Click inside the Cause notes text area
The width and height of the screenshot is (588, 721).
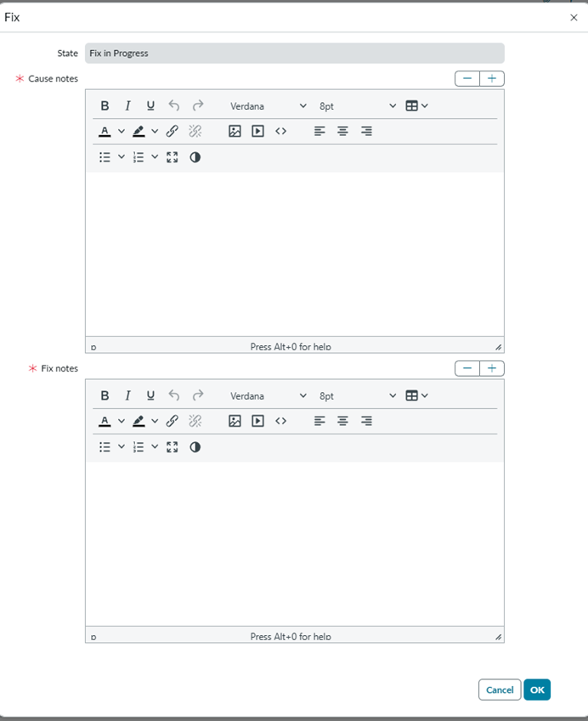pos(295,254)
